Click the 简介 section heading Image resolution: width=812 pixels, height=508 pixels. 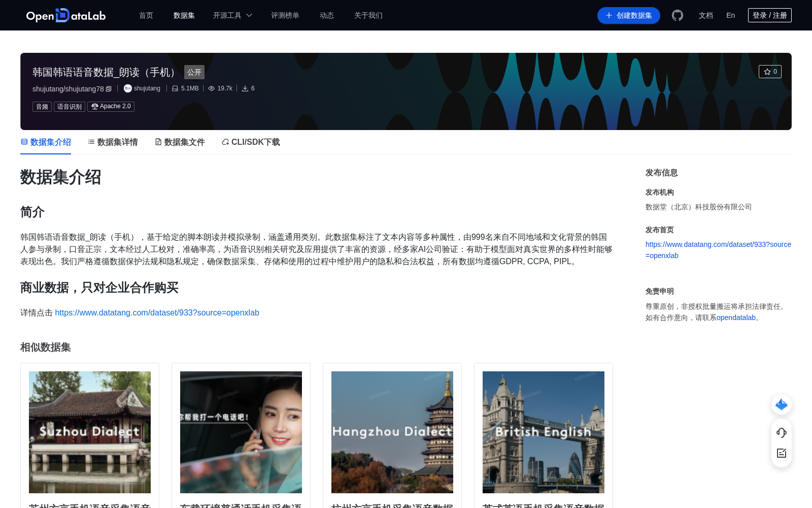pos(32,212)
